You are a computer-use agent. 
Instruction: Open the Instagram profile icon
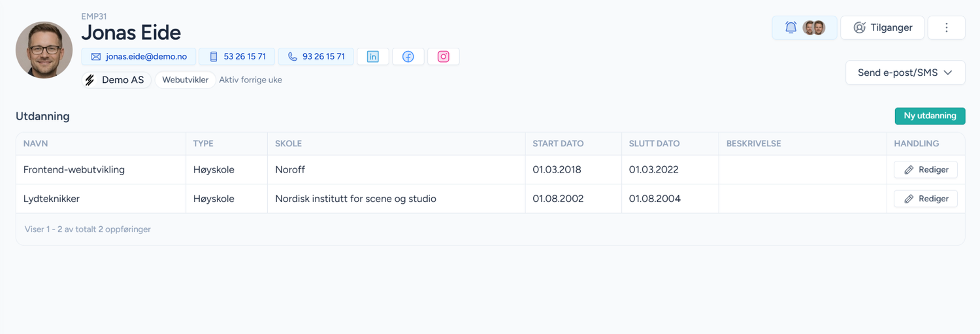coord(444,57)
